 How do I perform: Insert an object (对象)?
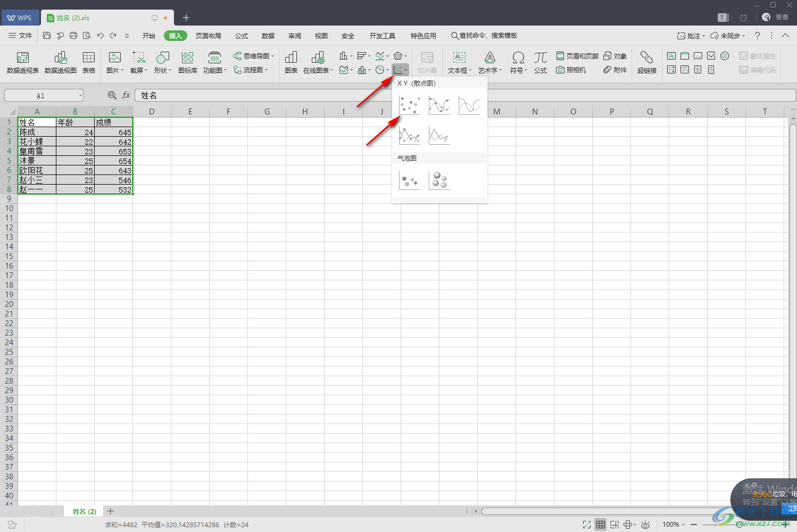click(615, 56)
